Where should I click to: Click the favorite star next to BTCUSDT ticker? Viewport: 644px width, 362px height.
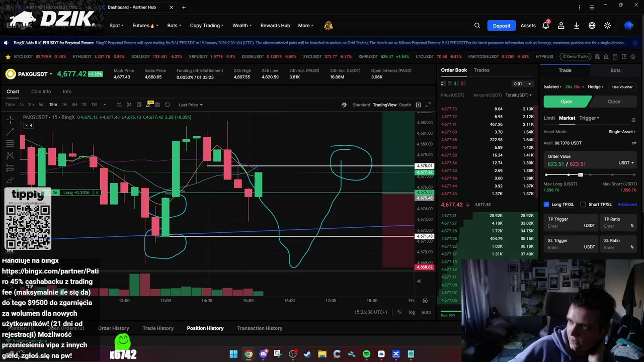click(x=8, y=57)
